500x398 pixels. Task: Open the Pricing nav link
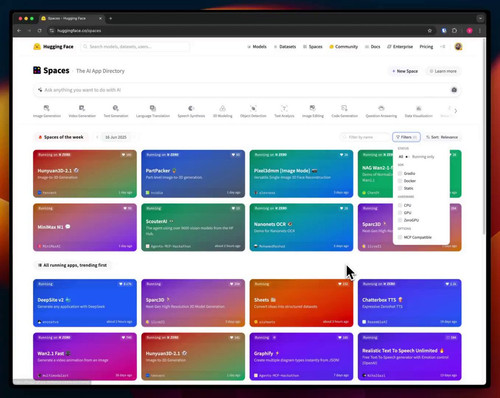pos(426,47)
